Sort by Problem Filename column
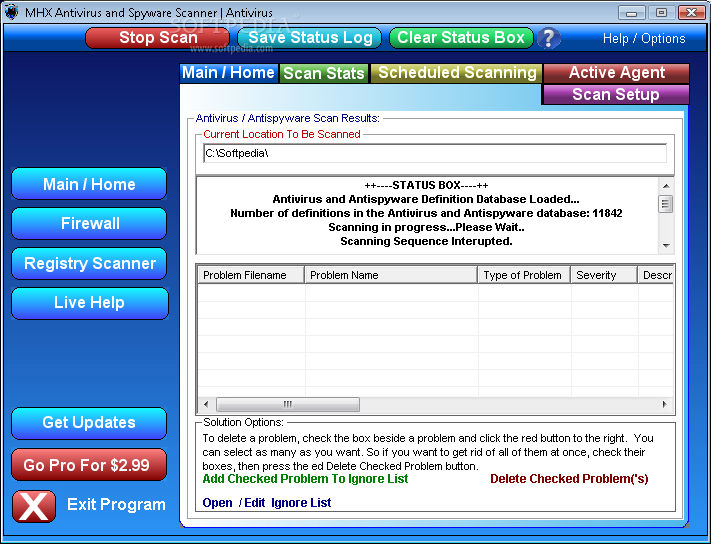The image size is (711, 544). pos(251,275)
